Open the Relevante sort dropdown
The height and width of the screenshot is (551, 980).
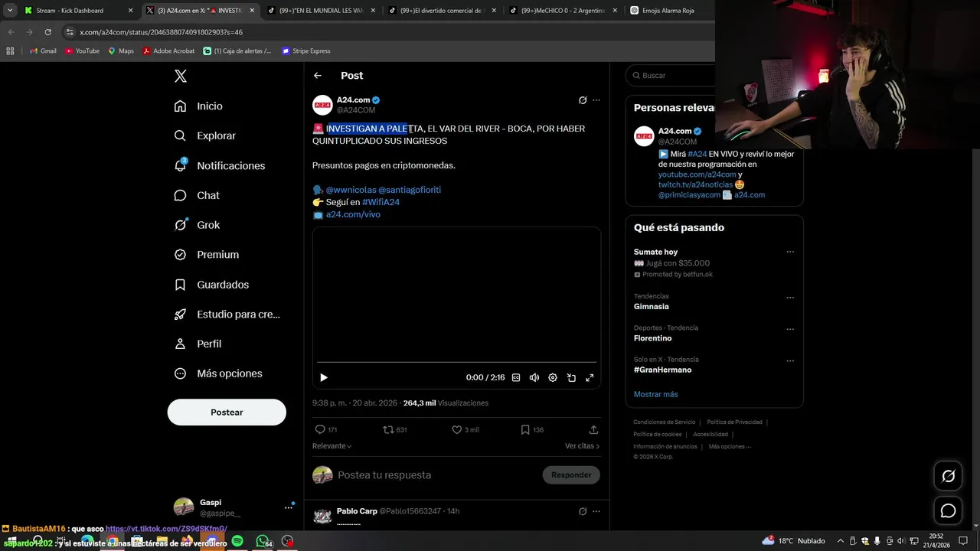click(x=332, y=446)
